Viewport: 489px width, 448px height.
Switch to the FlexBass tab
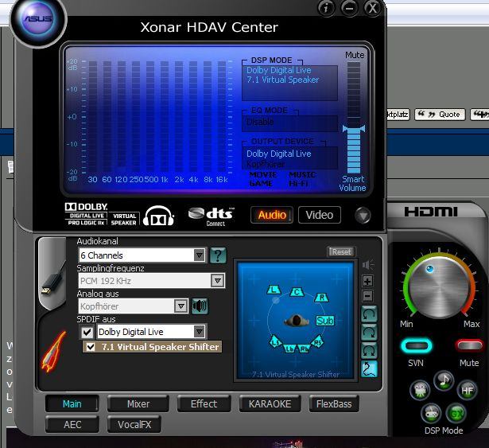pos(334,404)
